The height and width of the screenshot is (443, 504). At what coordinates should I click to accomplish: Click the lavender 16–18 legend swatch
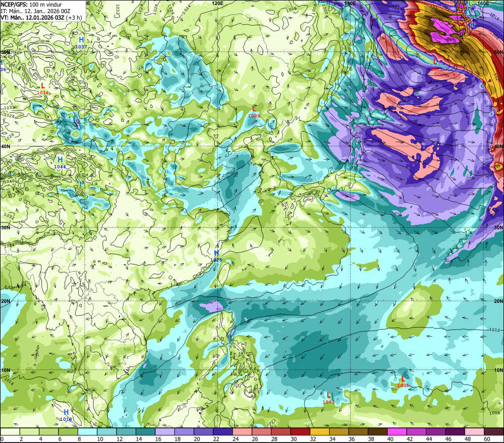pos(165,431)
